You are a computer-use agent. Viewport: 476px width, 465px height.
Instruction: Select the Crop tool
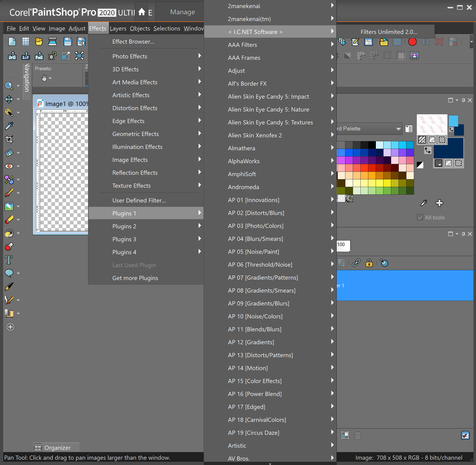pyautogui.click(x=9, y=139)
